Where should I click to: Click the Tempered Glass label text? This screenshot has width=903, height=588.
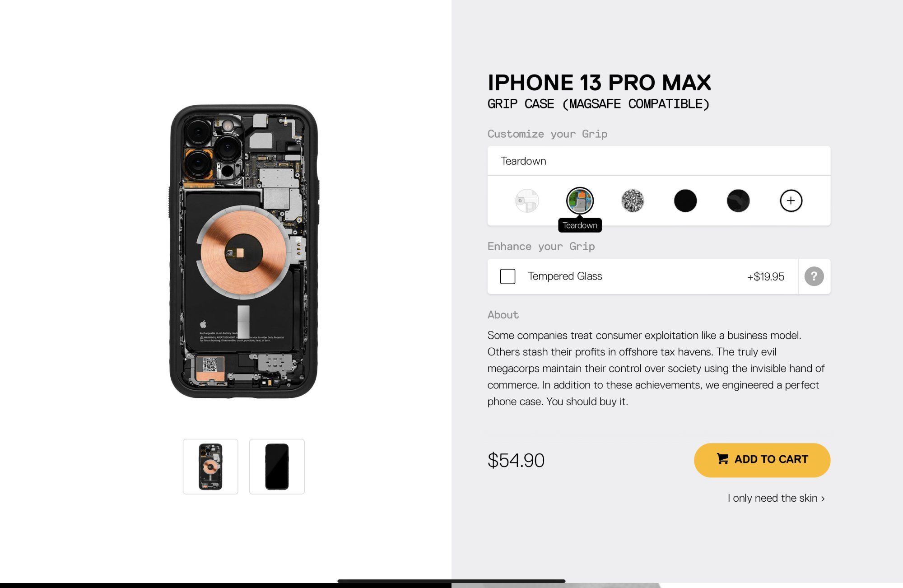click(x=565, y=276)
